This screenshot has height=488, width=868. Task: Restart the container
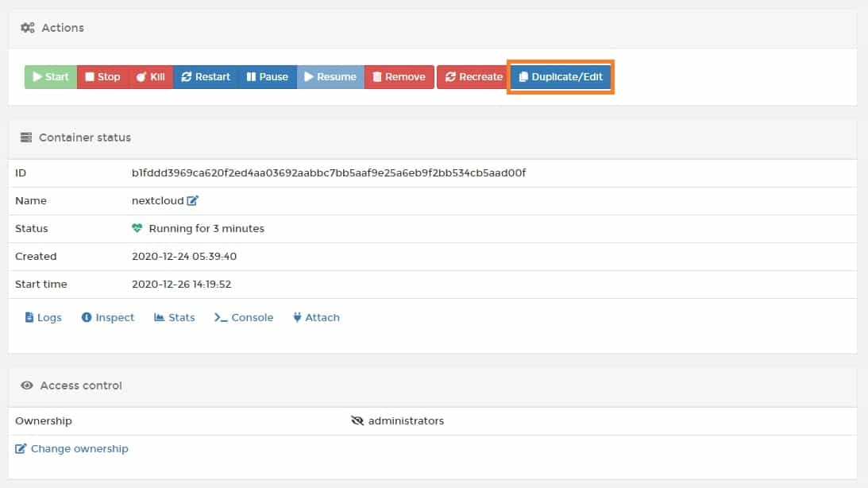[x=206, y=77]
